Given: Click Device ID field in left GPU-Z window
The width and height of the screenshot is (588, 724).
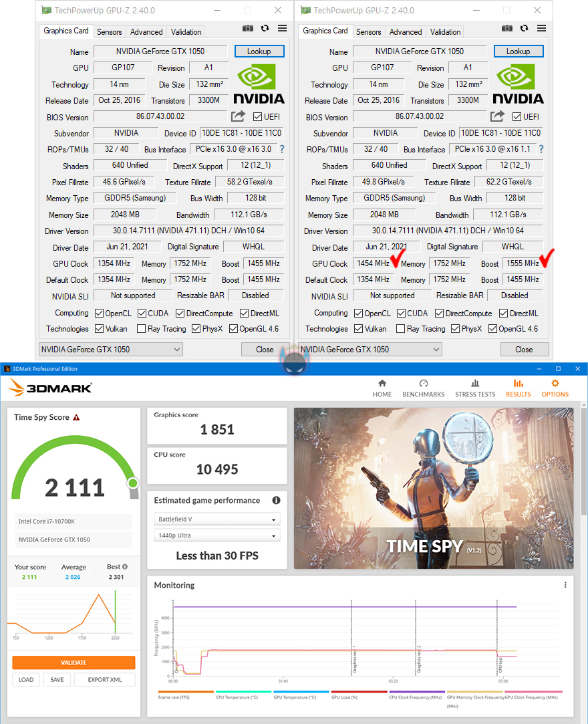Looking at the screenshot, I should click(x=242, y=133).
